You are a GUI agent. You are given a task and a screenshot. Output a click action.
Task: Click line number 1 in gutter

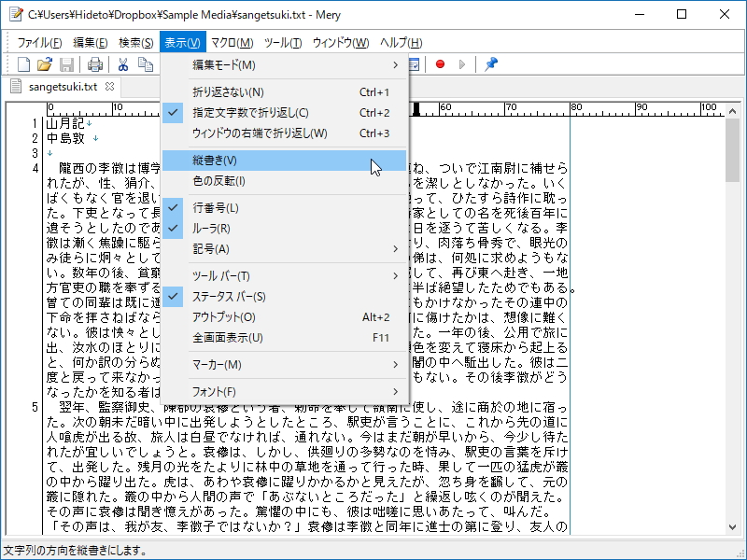35,123
